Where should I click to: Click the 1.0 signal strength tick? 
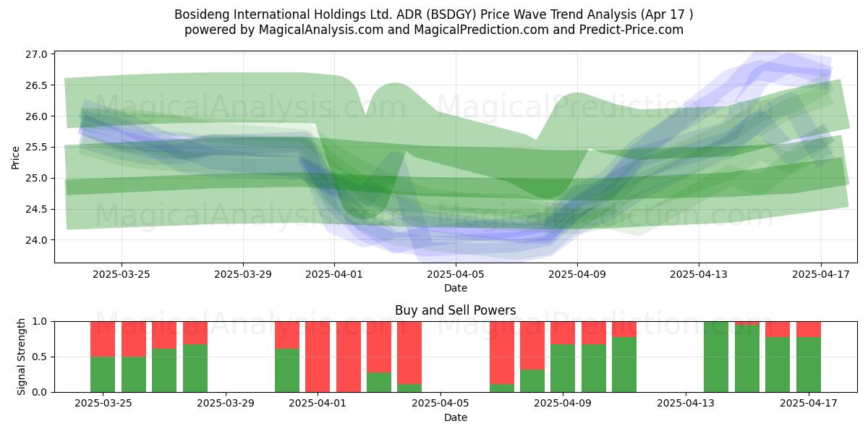(41, 321)
